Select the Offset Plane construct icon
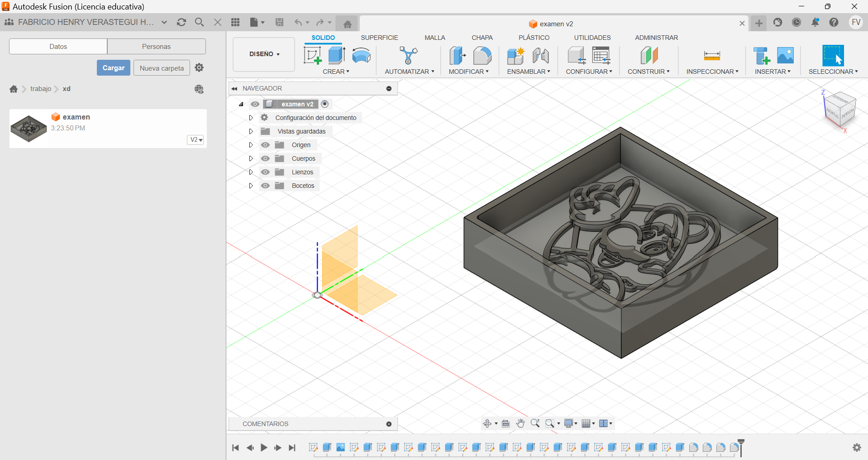 649,56
